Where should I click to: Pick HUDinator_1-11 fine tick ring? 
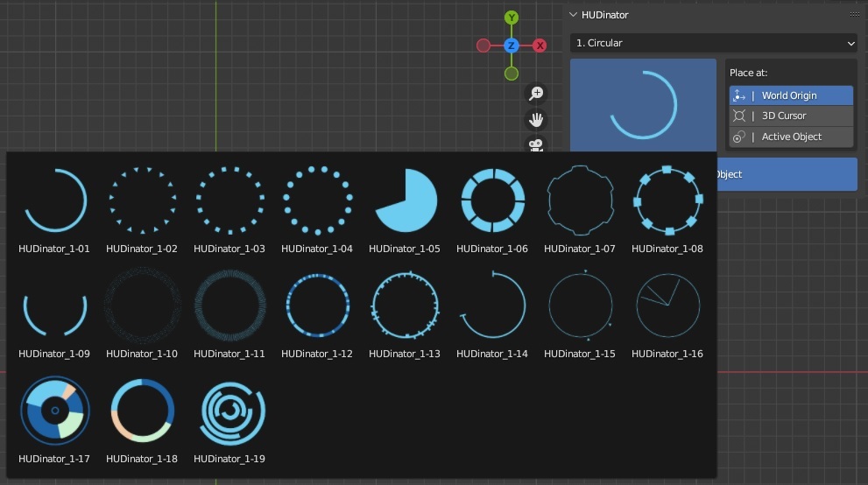229,306
